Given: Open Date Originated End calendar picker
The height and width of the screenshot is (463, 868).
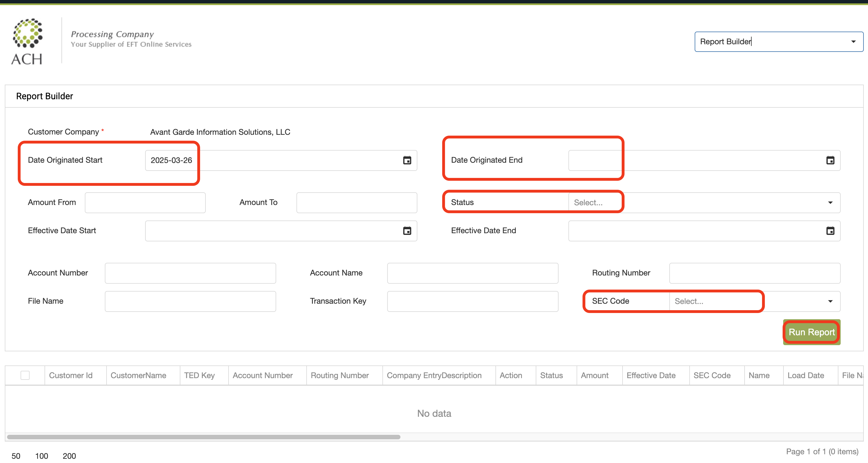Looking at the screenshot, I should click(830, 160).
